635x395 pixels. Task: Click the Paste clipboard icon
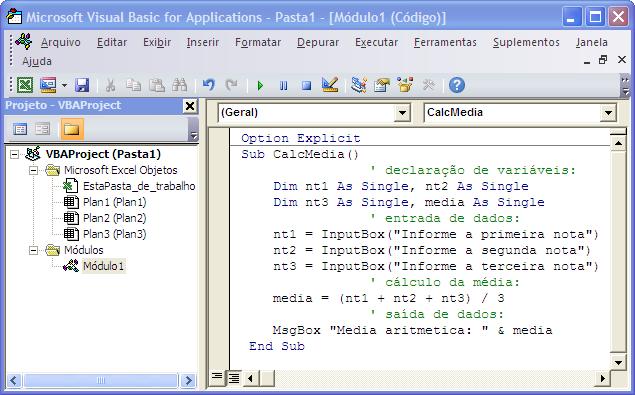click(x=157, y=85)
